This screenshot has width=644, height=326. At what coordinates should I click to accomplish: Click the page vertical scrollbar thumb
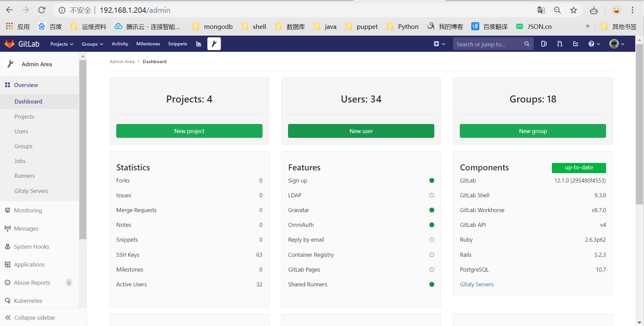[x=639, y=124]
